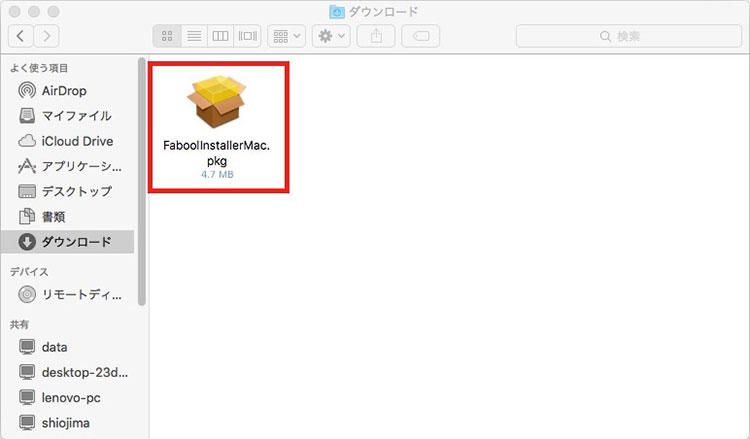
Task: Open the item arrangement dropdown
Action: tap(287, 36)
